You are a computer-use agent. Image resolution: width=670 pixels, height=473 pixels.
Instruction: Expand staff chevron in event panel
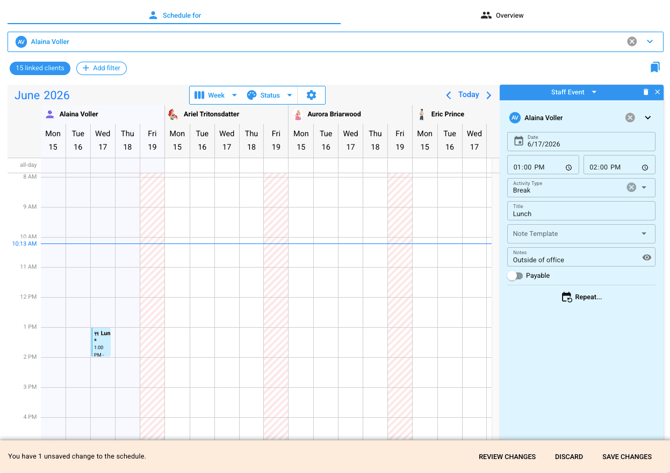coord(648,118)
